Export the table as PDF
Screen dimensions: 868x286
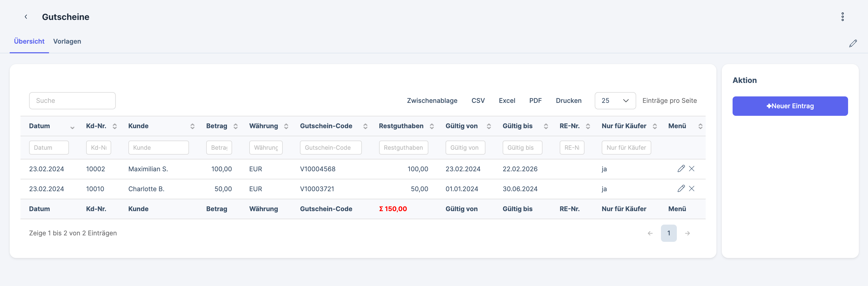click(535, 101)
